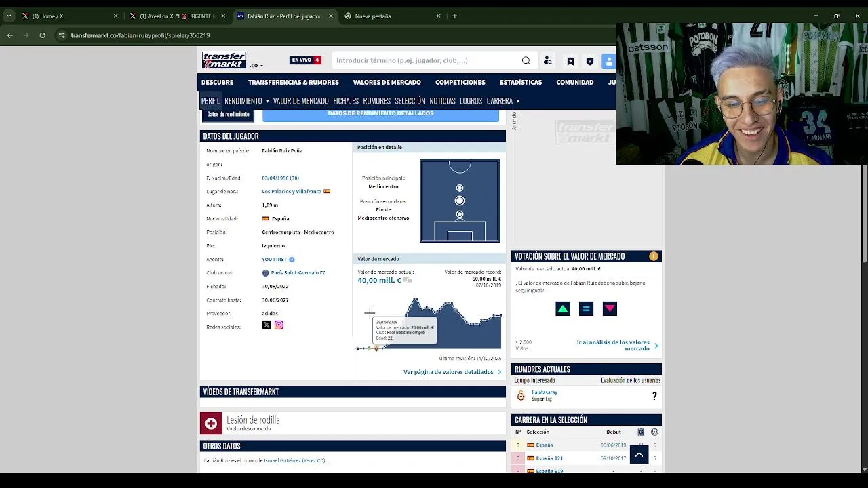Open birth date link 03/04/1996

click(280, 178)
